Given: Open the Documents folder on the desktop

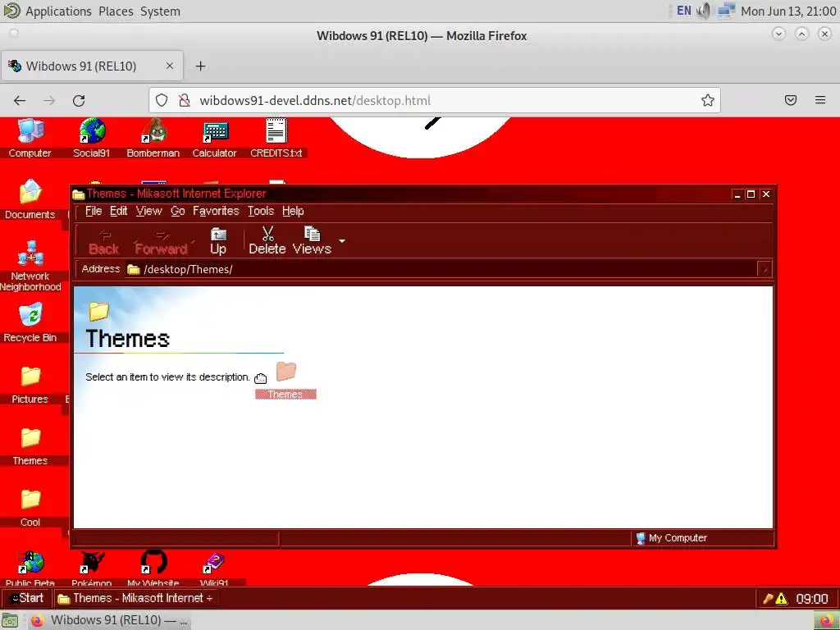Looking at the screenshot, I should coord(30,199).
